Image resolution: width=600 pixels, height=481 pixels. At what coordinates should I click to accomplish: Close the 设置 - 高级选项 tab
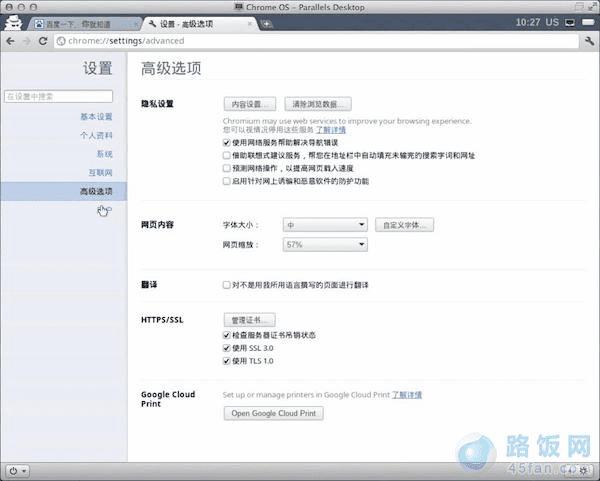[249, 24]
